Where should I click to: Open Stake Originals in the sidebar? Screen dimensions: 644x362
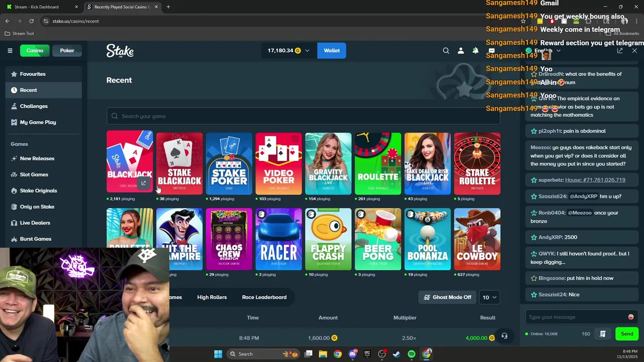pos(43,191)
